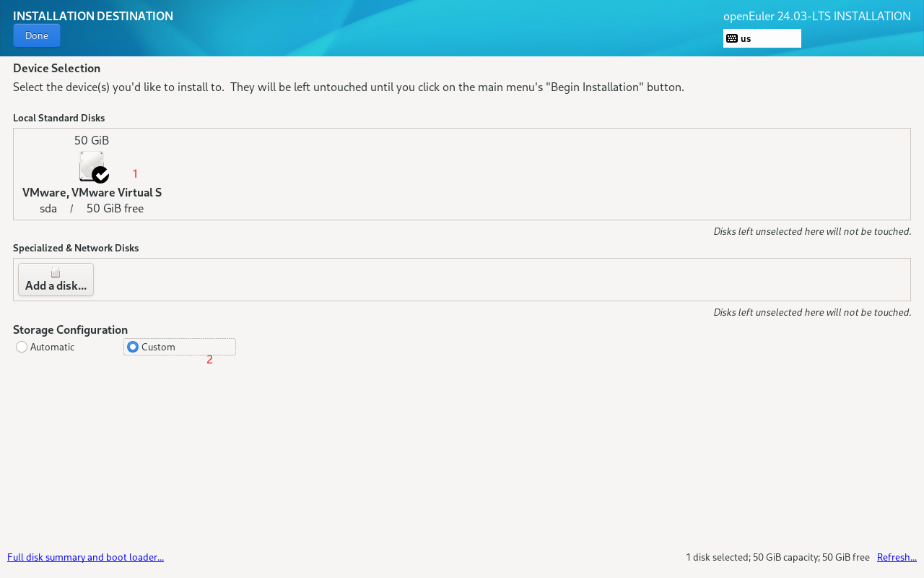The image size is (924, 578).
Task: Click the Storage Configuration heading
Action: 70,329
